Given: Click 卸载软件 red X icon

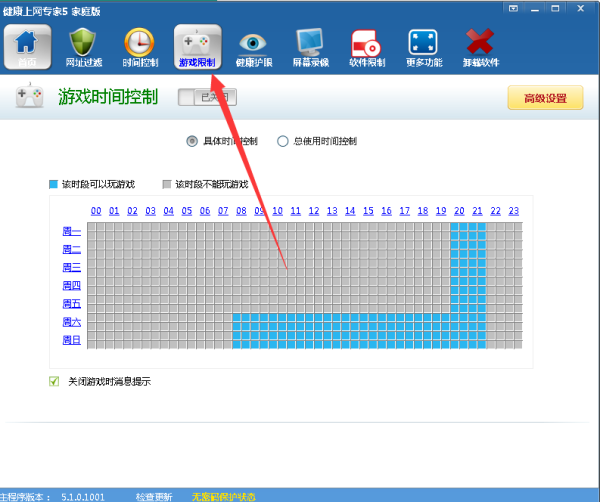Looking at the screenshot, I should click(x=479, y=47).
